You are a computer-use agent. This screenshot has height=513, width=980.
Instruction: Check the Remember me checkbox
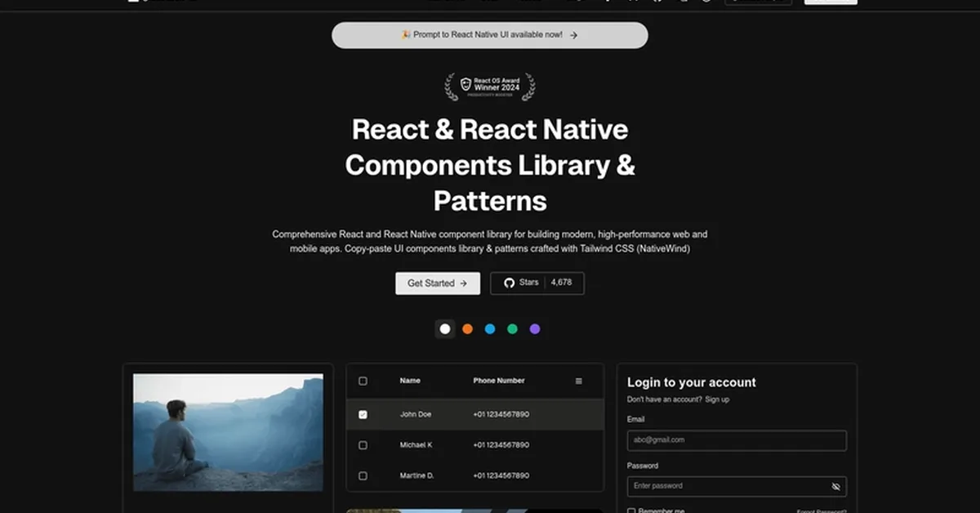tap(630, 510)
